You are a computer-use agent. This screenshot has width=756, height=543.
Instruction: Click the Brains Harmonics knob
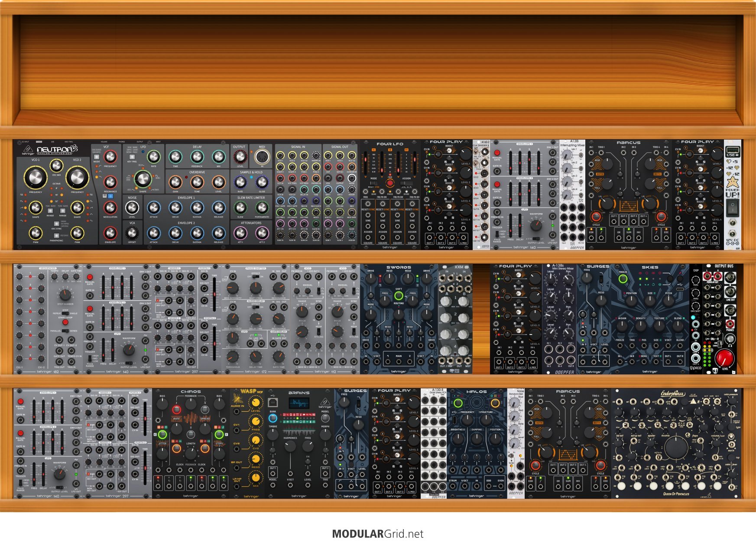tap(290, 447)
